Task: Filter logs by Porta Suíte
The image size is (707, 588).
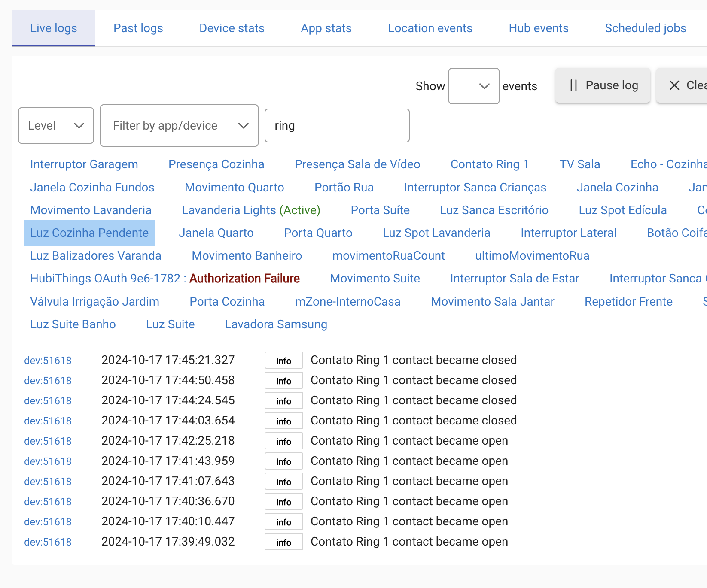Action: click(380, 210)
